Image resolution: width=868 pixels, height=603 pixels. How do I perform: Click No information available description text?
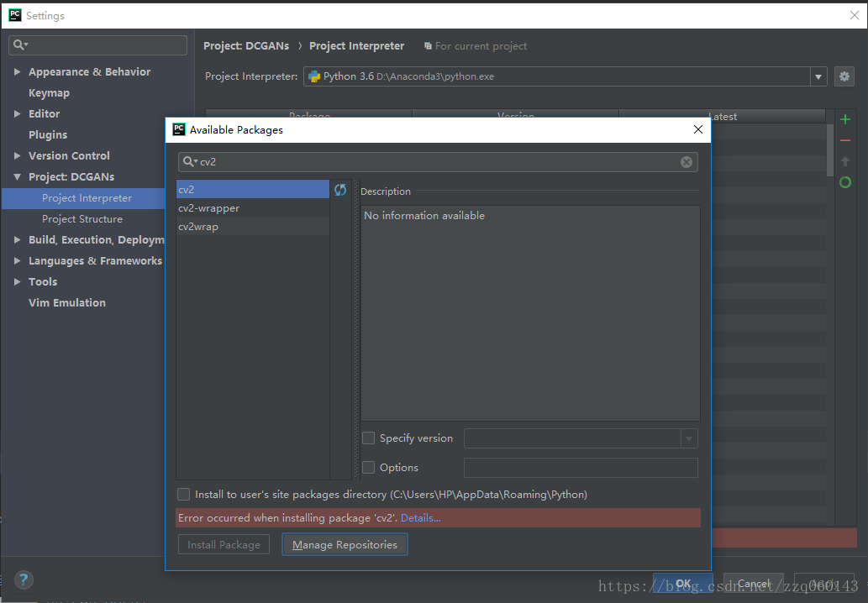[424, 216]
